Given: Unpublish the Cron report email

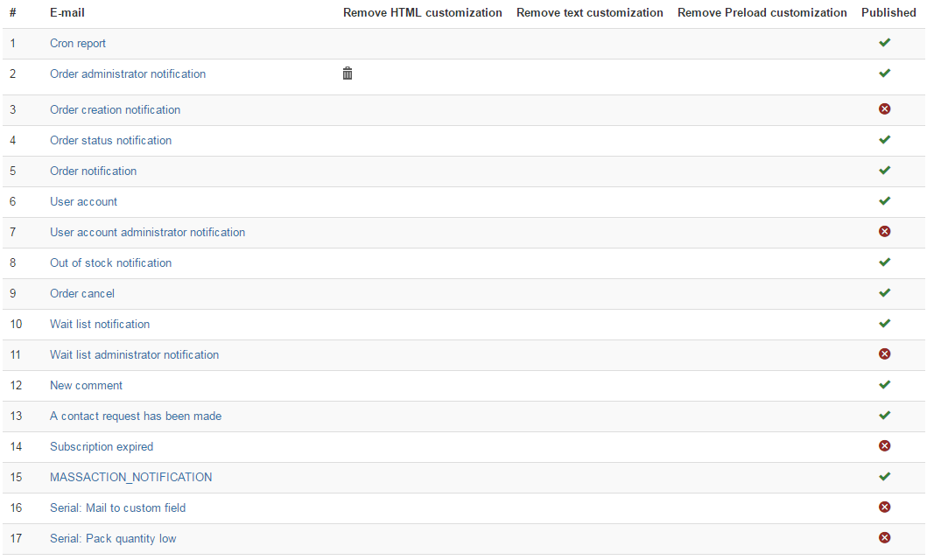Looking at the screenshot, I should (884, 43).
